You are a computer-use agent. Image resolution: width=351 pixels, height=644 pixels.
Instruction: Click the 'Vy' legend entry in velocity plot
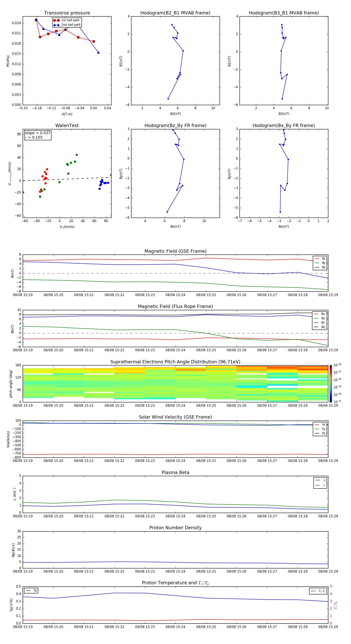[x=320, y=429]
